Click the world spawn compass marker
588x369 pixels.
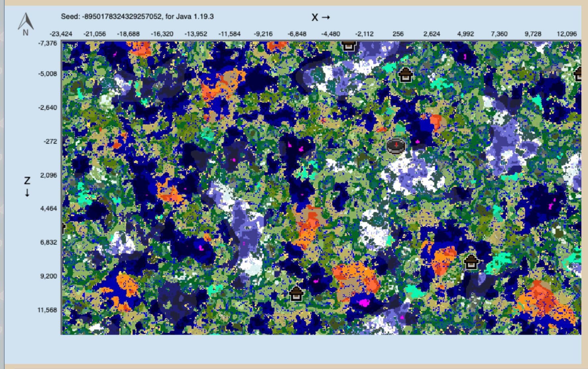pos(396,146)
